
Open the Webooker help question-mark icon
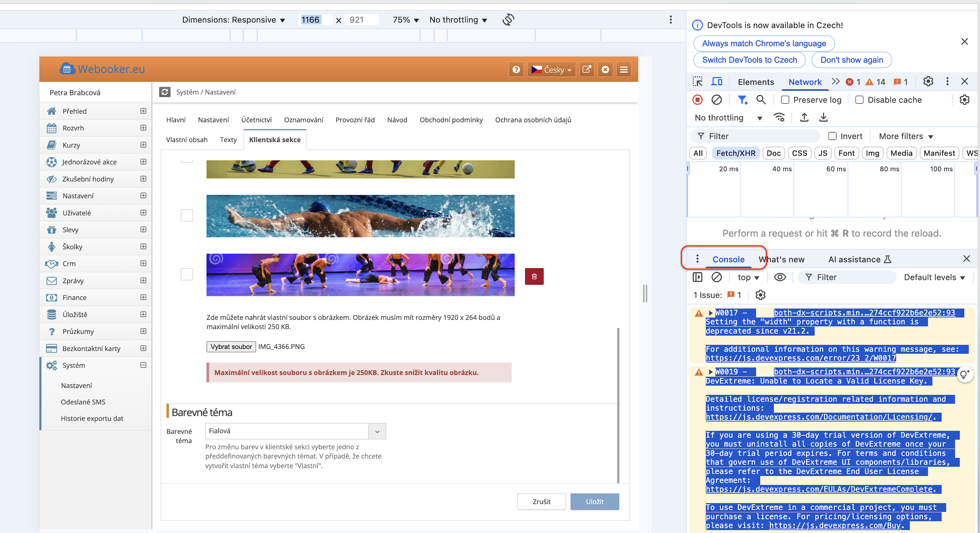(x=516, y=70)
